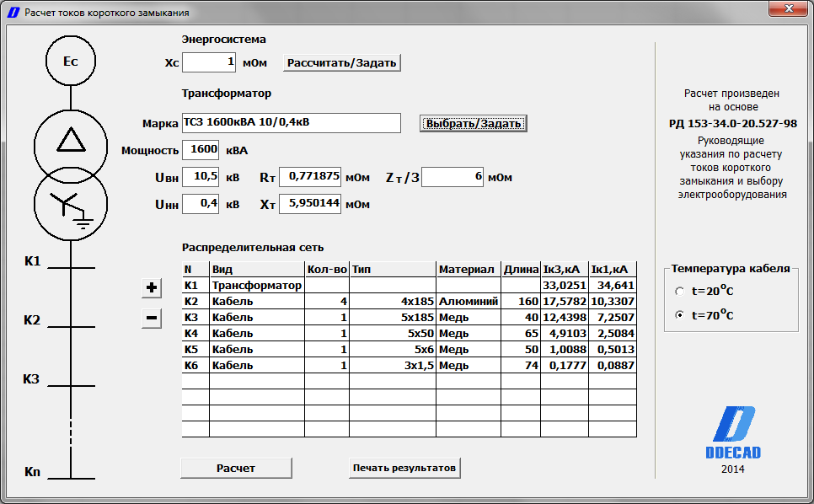
Task: Open the Выбрать/Задать transformer selection
Action: (x=474, y=124)
